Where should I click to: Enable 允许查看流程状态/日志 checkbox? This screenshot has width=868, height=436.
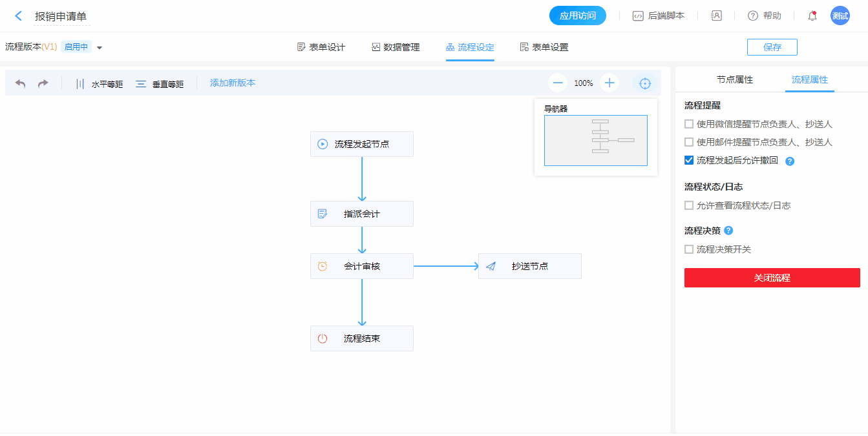689,205
